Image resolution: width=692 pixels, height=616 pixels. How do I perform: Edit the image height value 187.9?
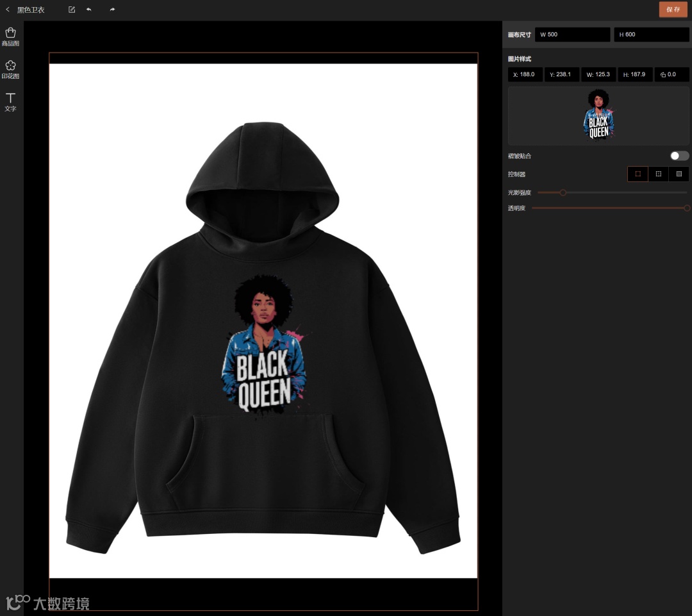tap(635, 74)
